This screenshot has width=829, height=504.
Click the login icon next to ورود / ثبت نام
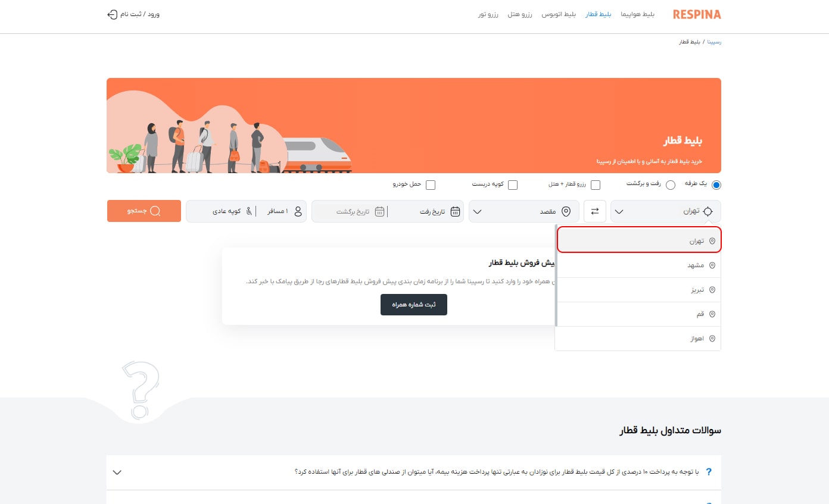(x=112, y=14)
